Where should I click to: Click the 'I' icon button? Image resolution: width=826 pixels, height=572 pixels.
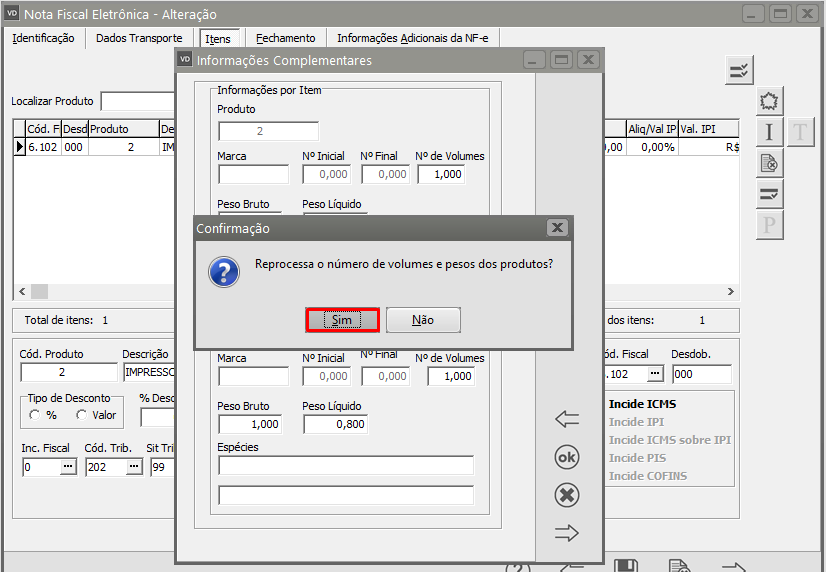(768, 132)
